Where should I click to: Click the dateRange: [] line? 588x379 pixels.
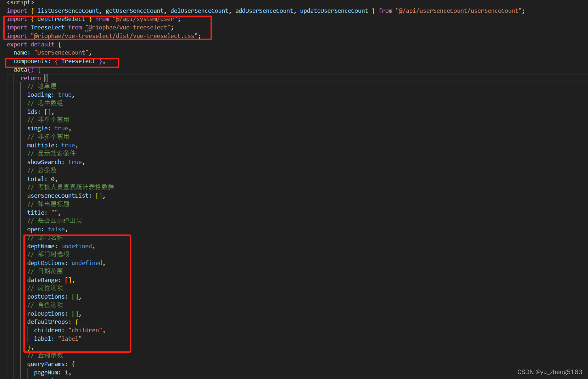pyautogui.click(x=51, y=280)
